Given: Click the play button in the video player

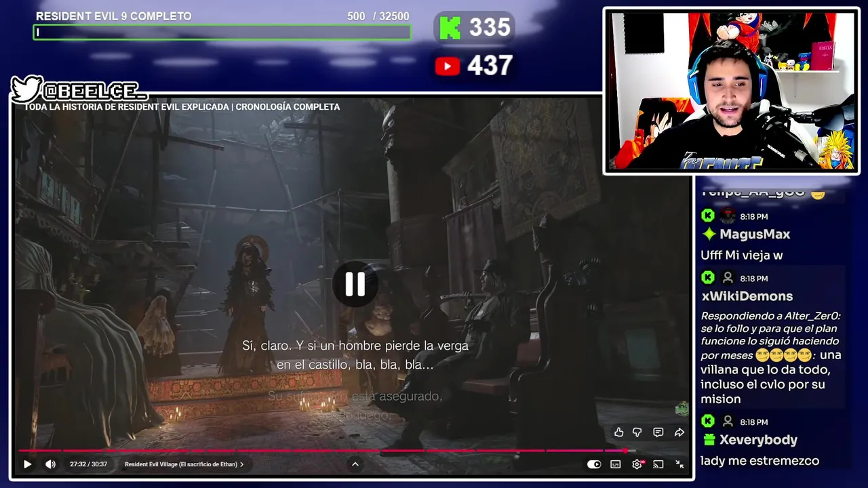Looking at the screenshot, I should (27, 464).
